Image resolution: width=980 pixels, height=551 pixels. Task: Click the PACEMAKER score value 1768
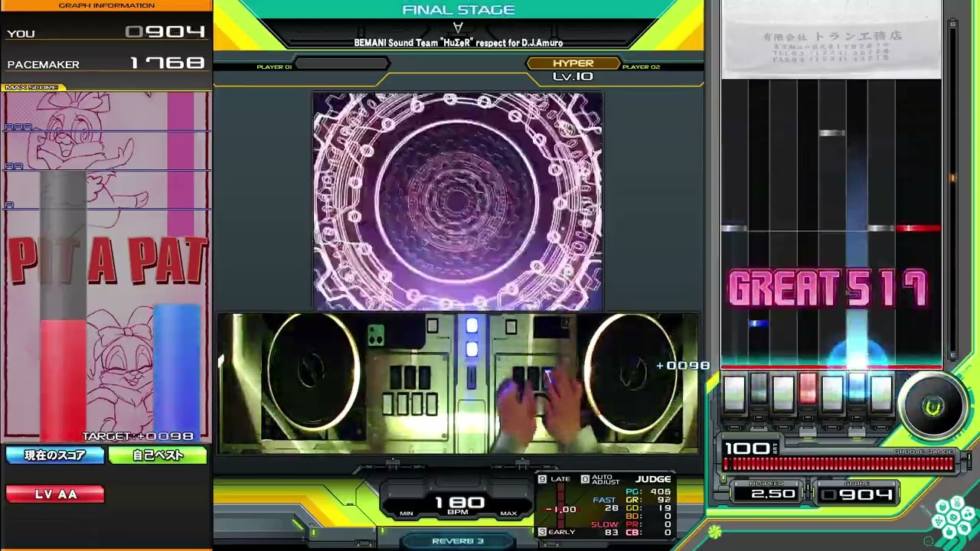[168, 64]
